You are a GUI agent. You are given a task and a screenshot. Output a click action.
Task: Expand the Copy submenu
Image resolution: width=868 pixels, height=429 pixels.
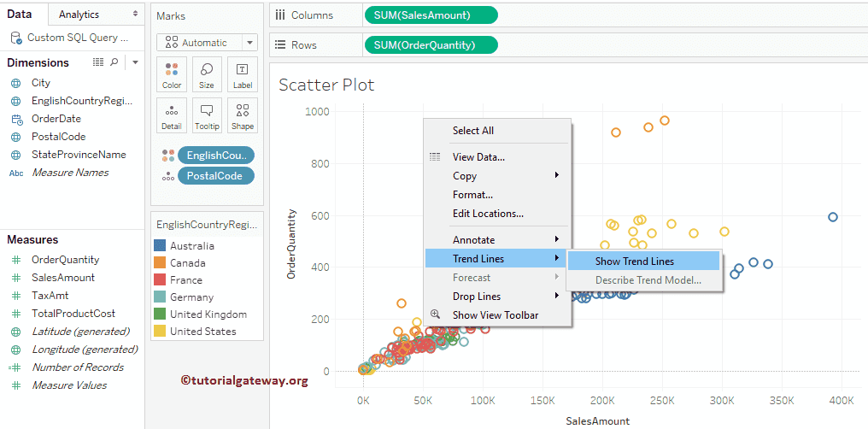coord(557,175)
